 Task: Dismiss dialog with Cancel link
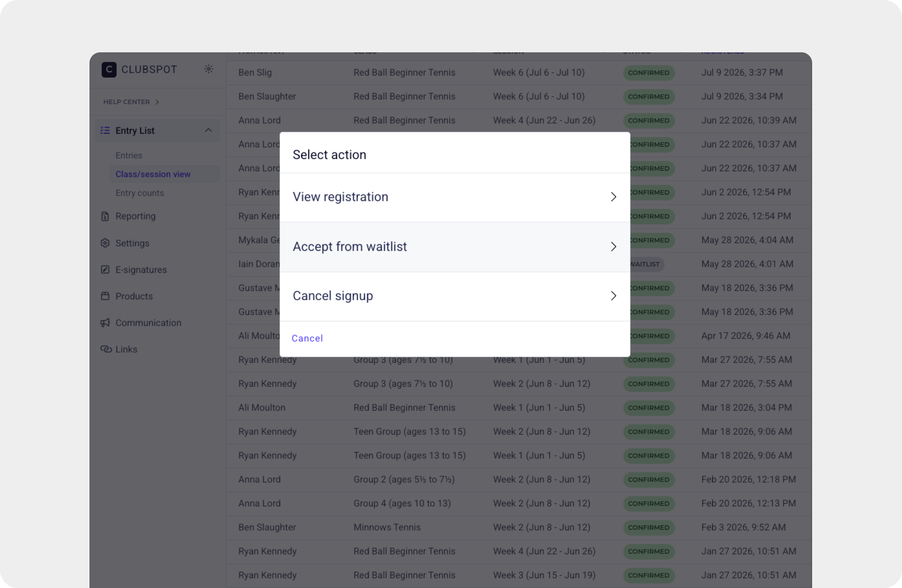pos(307,338)
